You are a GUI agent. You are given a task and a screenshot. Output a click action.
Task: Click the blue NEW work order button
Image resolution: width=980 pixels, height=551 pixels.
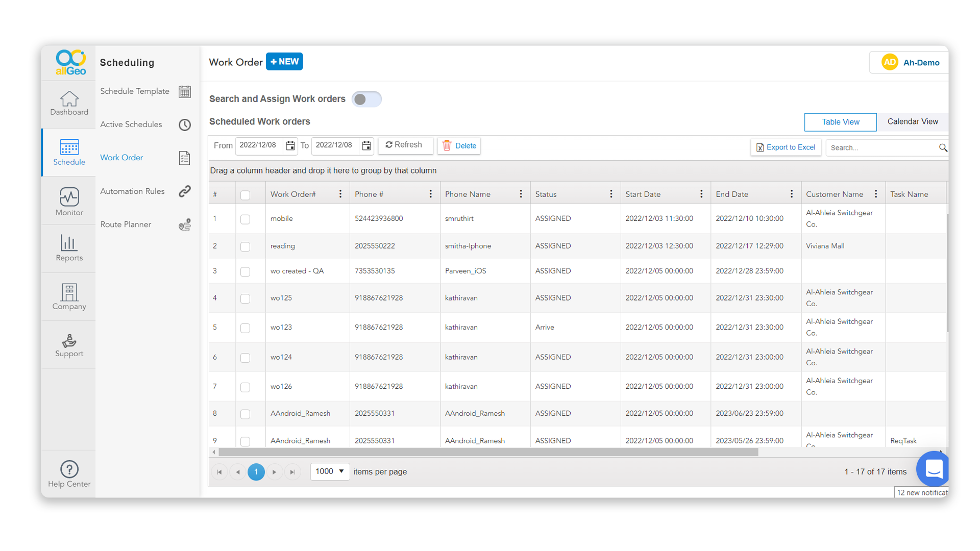tap(284, 62)
